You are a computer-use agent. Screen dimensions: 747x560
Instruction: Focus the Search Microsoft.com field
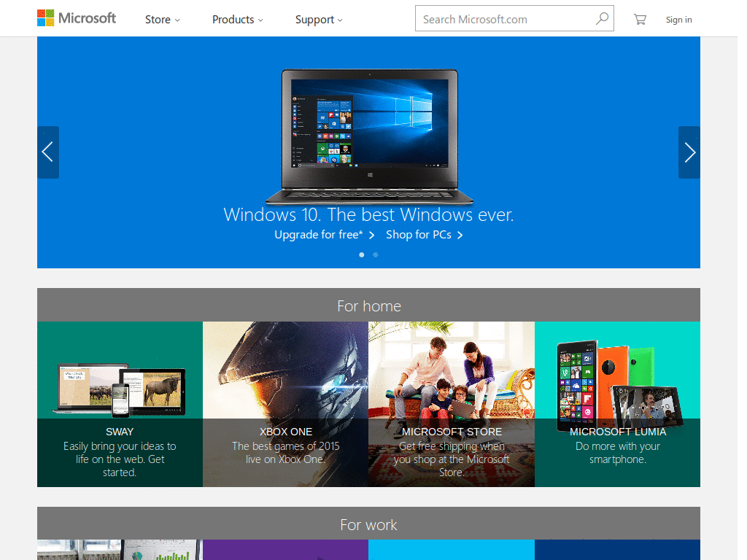(514, 18)
